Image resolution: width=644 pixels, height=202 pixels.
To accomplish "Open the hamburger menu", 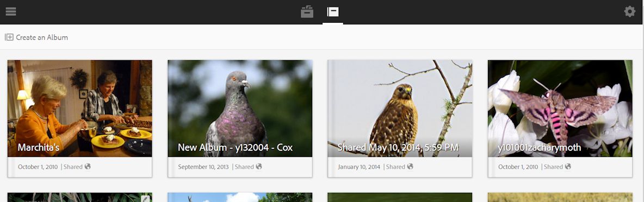I will tap(11, 11).
